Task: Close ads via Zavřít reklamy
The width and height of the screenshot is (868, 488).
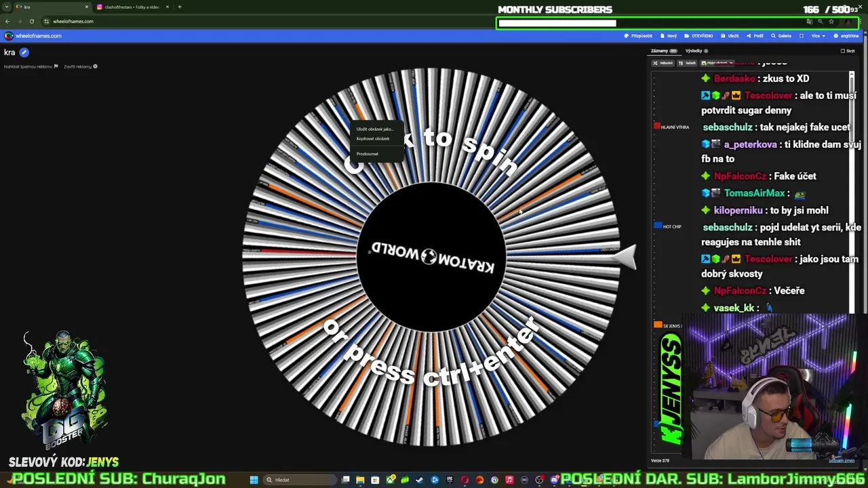Action: [81, 66]
